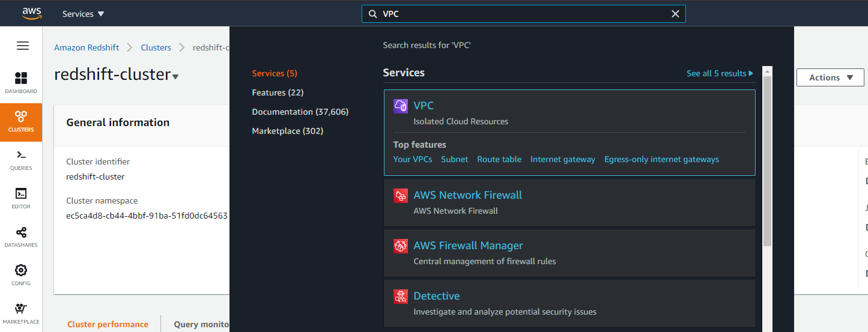
Task: Clear the VPC search text
Action: pyautogui.click(x=675, y=14)
